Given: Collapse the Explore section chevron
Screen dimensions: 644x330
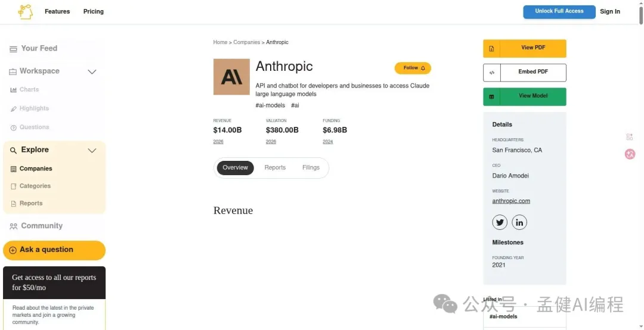Looking at the screenshot, I should pyautogui.click(x=92, y=151).
